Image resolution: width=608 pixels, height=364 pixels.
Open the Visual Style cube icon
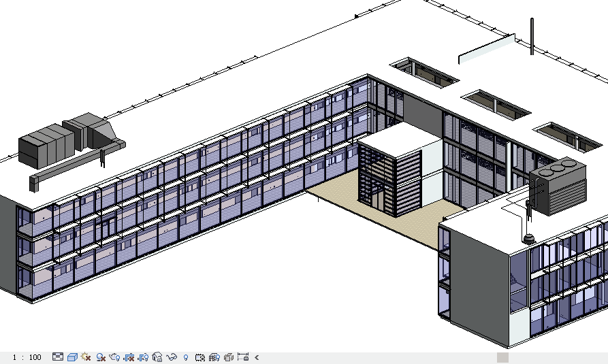(x=72, y=357)
